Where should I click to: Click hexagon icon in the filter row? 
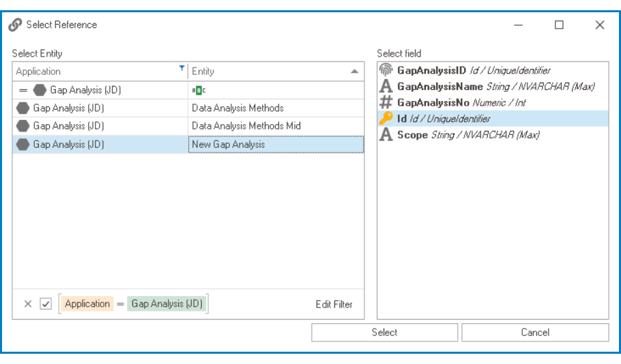pyautogui.click(x=40, y=90)
